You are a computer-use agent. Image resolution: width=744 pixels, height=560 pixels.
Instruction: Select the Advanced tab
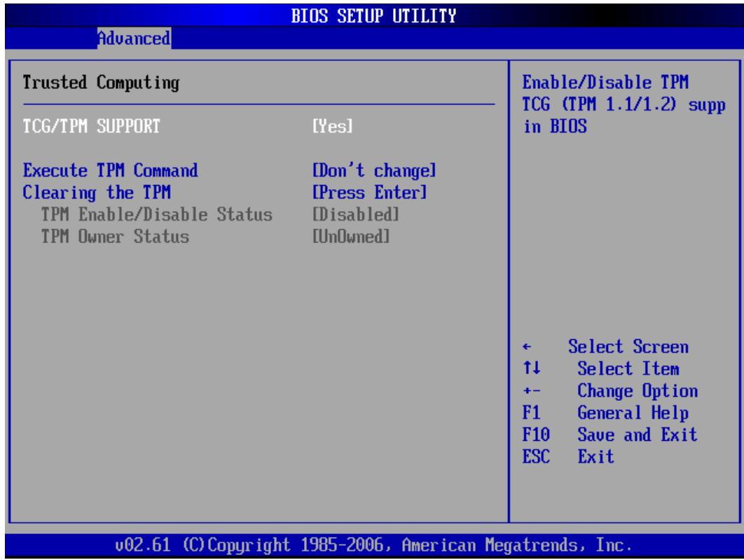coord(134,38)
